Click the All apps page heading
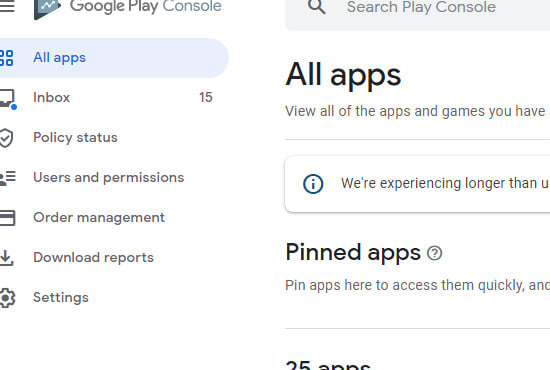 [x=343, y=75]
